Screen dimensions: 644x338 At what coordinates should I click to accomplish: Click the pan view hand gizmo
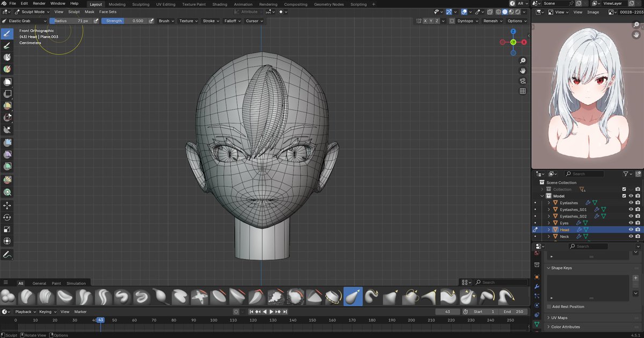coord(523,71)
